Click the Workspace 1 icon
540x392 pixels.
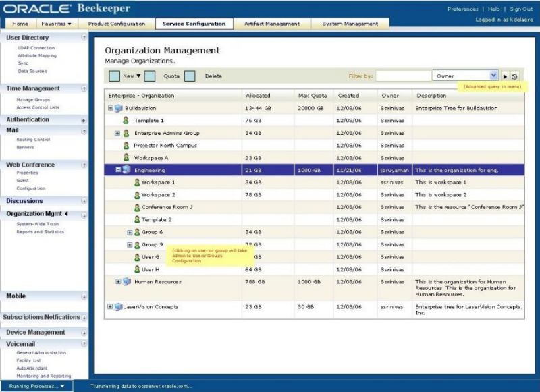coord(137,182)
